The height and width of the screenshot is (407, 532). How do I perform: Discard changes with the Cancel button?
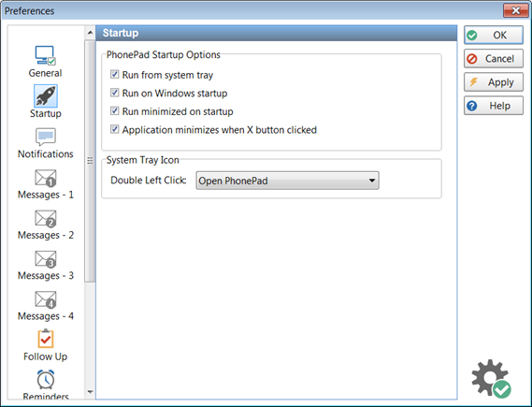coord(494,59)
